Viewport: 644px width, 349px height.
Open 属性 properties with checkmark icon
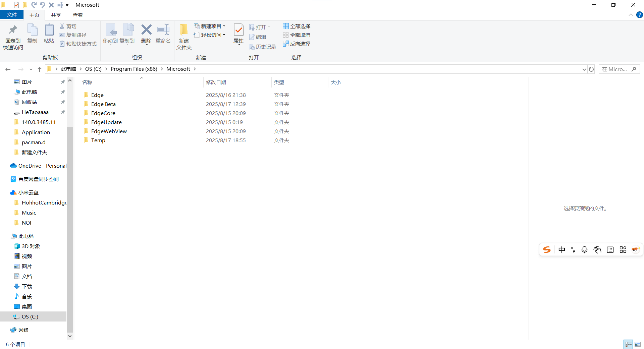click(238, 30)
